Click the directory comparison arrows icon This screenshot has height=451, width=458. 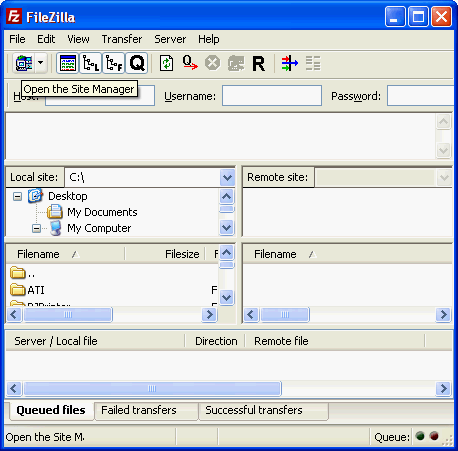pos(289,63)
